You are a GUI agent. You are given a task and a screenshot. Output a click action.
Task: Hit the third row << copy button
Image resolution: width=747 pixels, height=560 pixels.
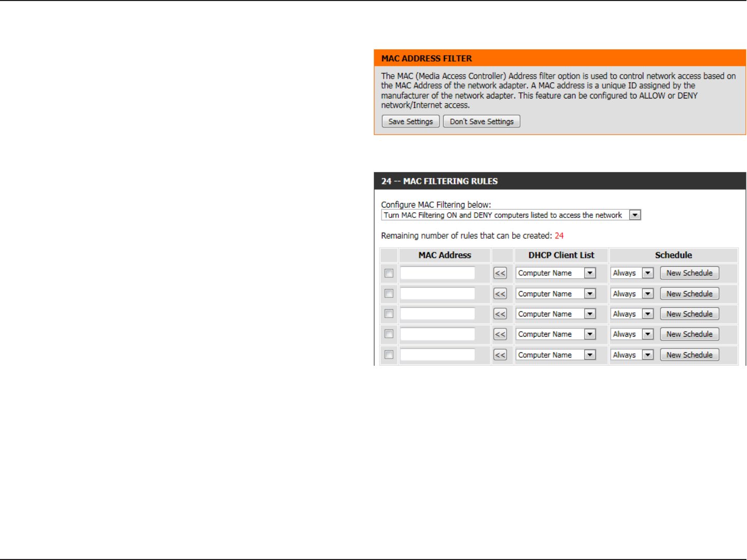coord(500,314)
